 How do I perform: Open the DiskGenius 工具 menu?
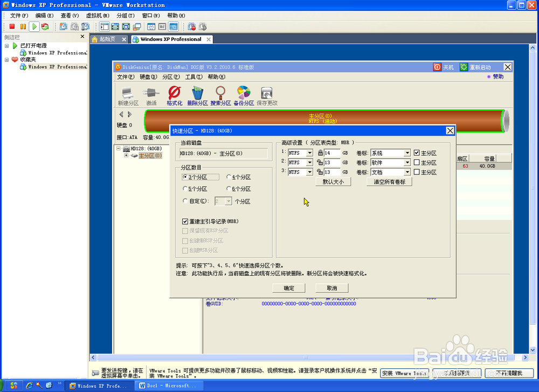point(194,77)
